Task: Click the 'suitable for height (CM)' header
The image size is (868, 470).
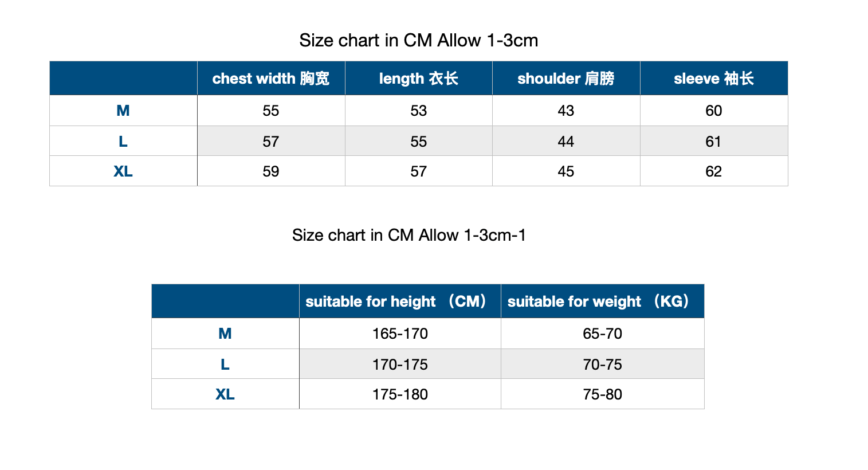Action: [400, 301]
